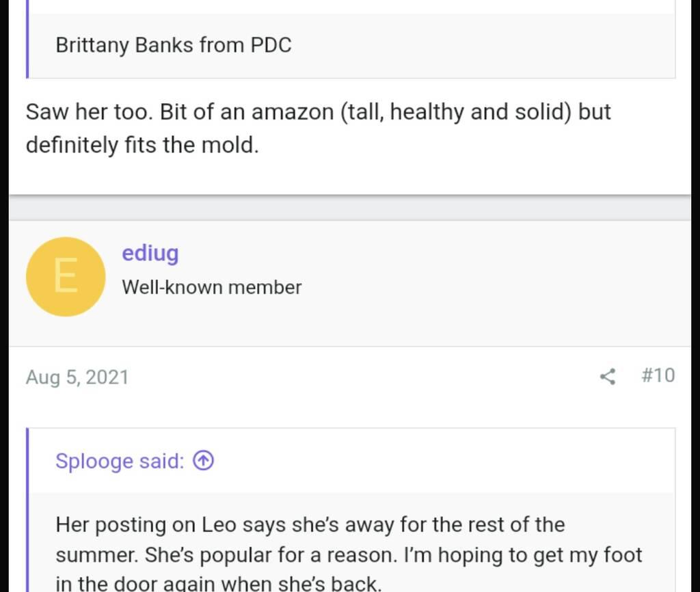Click the "Well-known member" user title
The height and width of the screenshot is (592, 700).
[211, 287]
